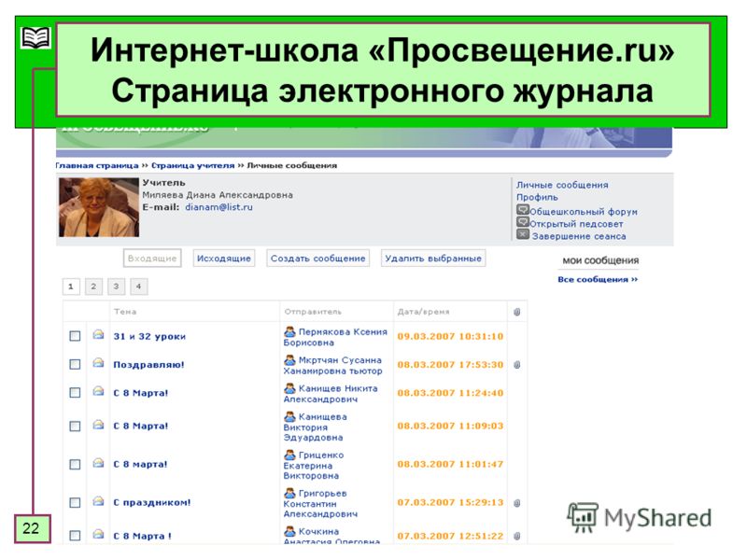This screenshot has height=560, width=747.
Task: Click the book icon in slide header
Action: [35, 37]
